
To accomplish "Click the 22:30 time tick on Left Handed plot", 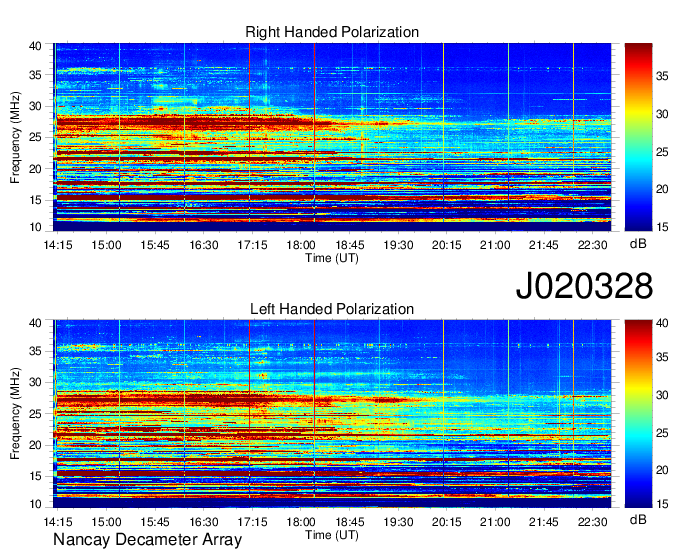I will [x=592, y=522].
